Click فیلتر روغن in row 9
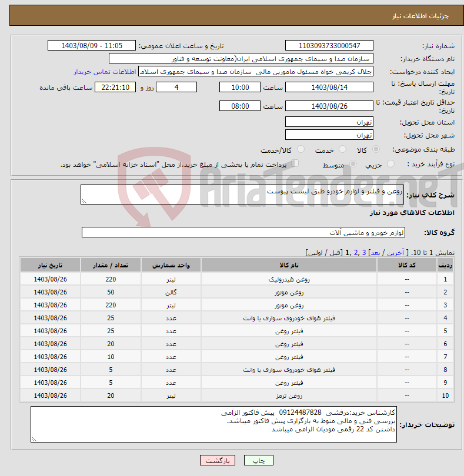Viewport: 464px width, 476px height. point(289,383)
